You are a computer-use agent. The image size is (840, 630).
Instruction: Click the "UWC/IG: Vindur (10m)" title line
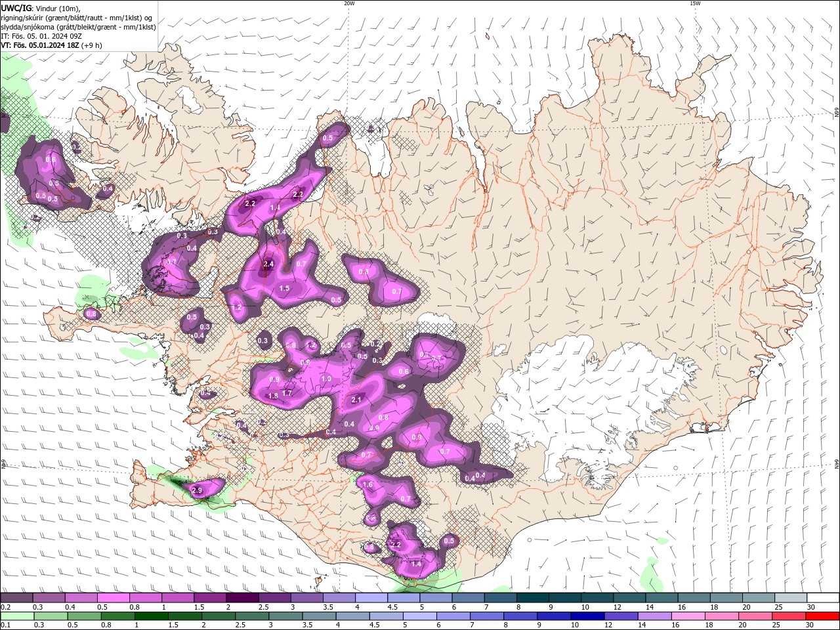(41, 7)
